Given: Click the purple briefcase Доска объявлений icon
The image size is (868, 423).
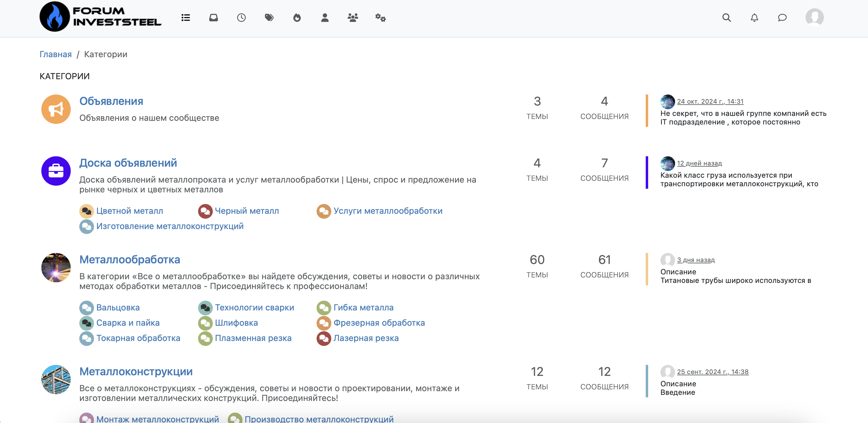Looking at the screenshot, I should click(x=56, y=171).
